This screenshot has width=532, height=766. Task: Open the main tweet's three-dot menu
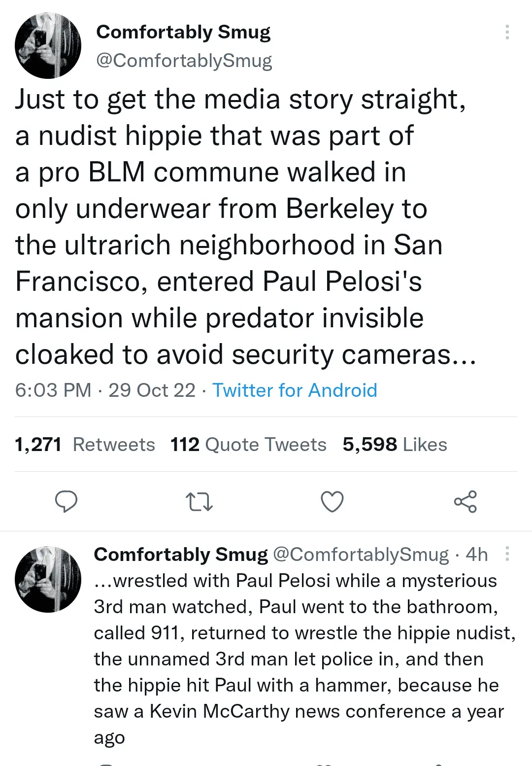click(507, 32)
